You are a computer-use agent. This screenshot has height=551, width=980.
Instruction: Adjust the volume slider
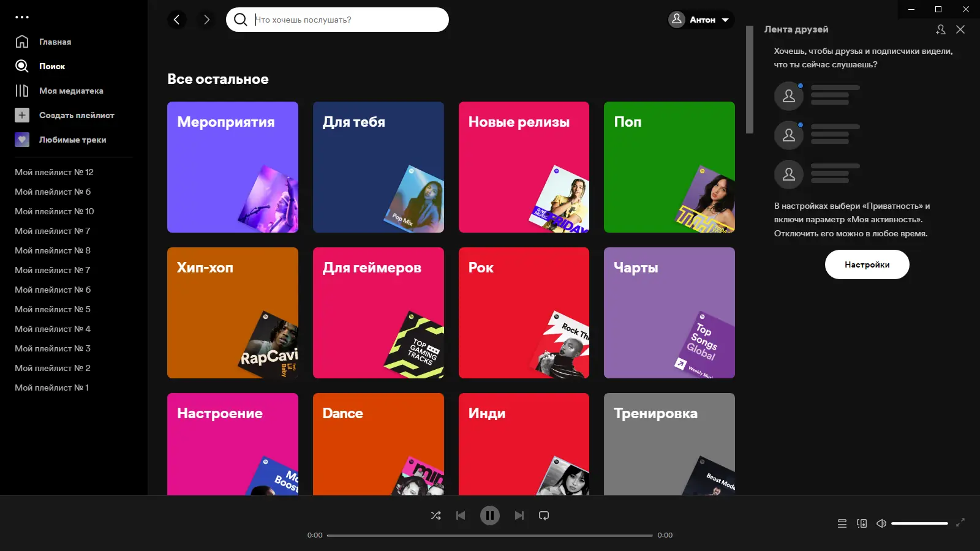919,523
